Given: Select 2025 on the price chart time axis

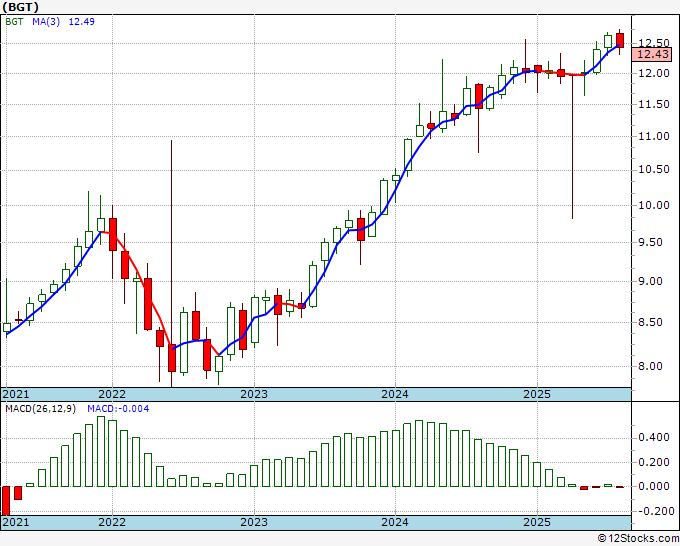Looking at the screenshot, I should coord(537,394).
